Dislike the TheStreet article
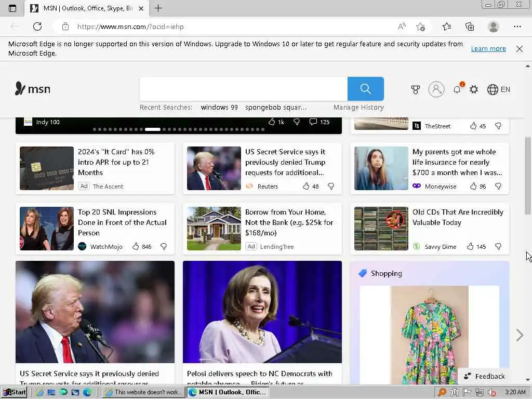Viewport: 532px width, 399px height. point(498,126)
